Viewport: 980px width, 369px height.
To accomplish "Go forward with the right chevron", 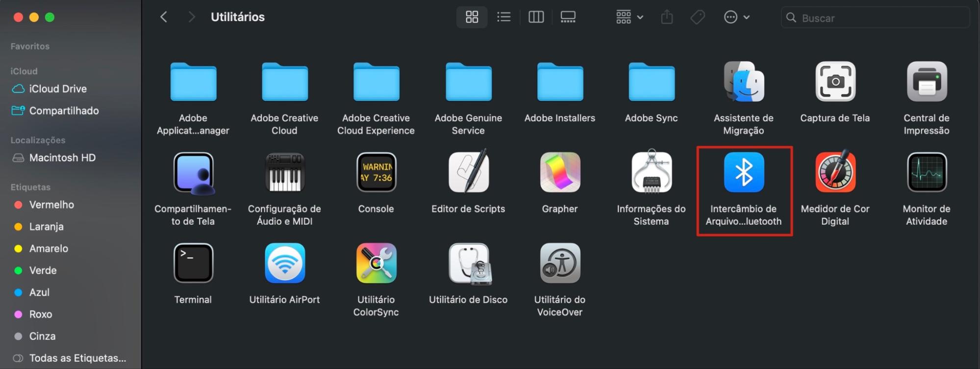I will [192, 17].
